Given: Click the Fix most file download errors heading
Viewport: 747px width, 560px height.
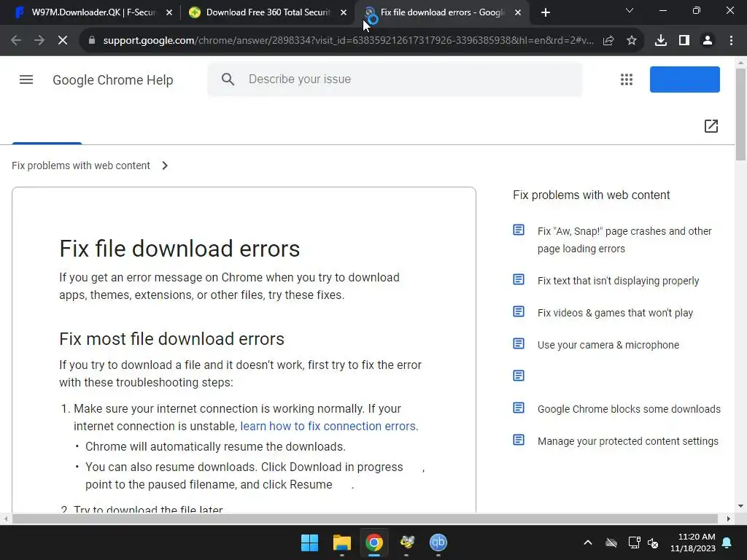Looking at the screenshot, I should [171, 338].
